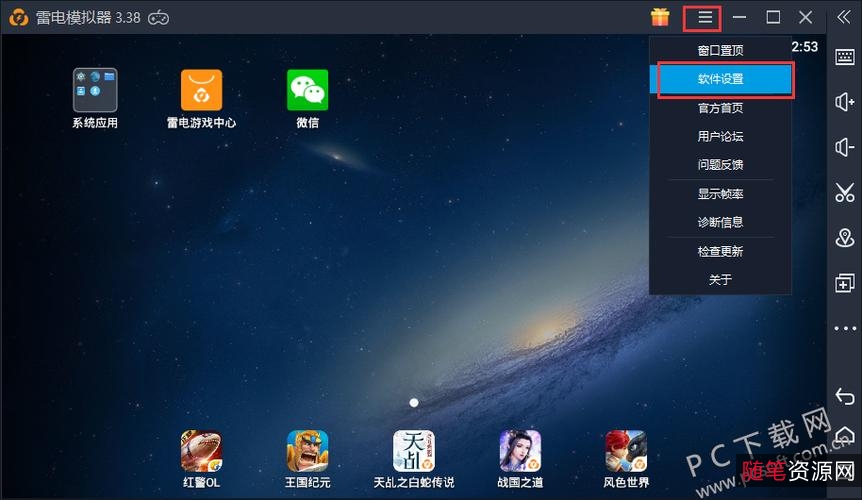
Task: Click the scissors screenshot icon
Action: click(x=845, y=193)
